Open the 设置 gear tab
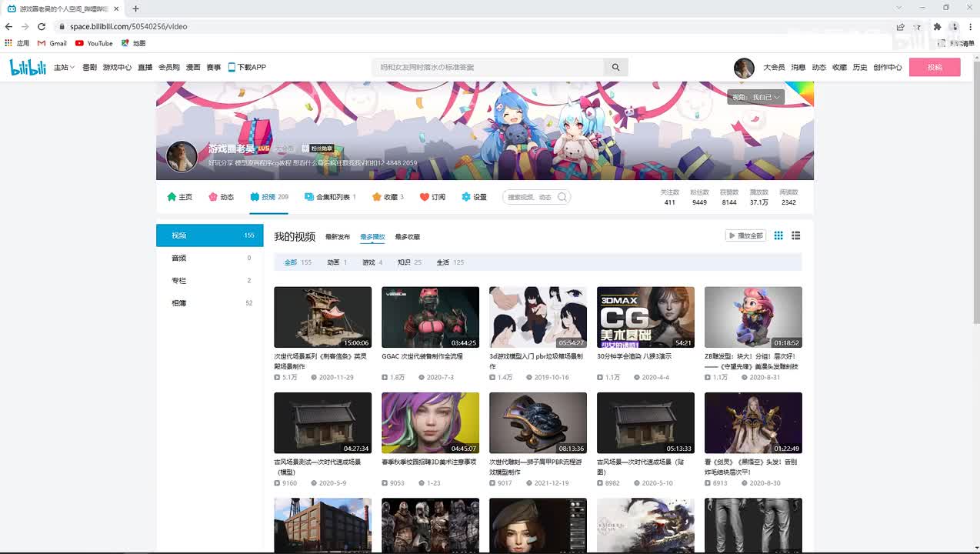This screenshot has width=980, height=554. coord(474,197)
